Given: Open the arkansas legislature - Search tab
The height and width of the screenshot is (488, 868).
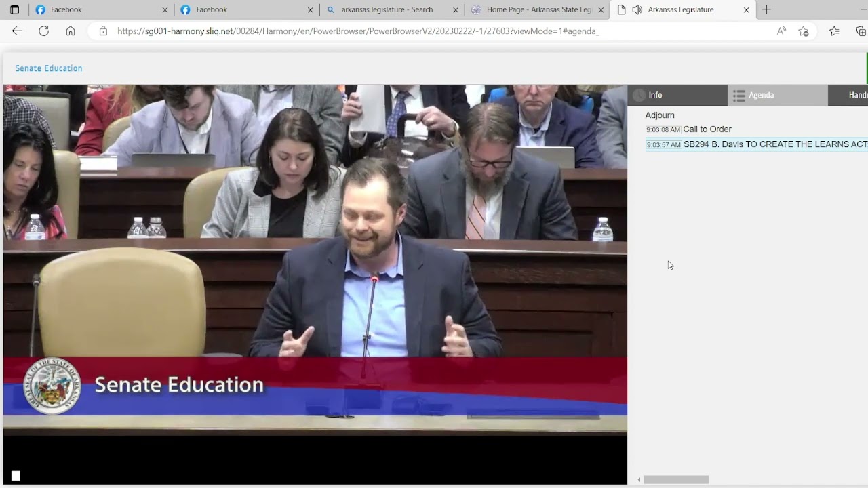Looking at the screenshot, I should (391, 9).
